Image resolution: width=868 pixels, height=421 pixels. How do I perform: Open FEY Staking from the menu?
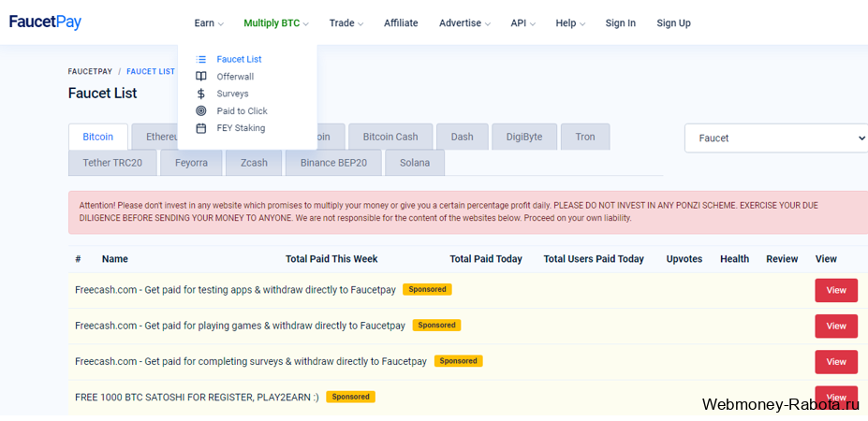[x=241, y=128]
